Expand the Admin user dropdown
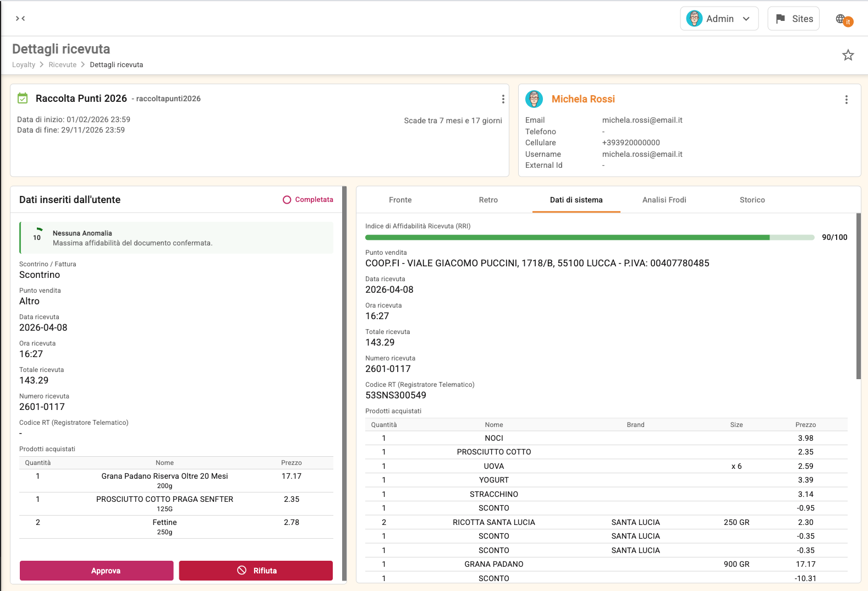Image resolution: width=868 pixels, height=591 pixels. click(719, 19)
